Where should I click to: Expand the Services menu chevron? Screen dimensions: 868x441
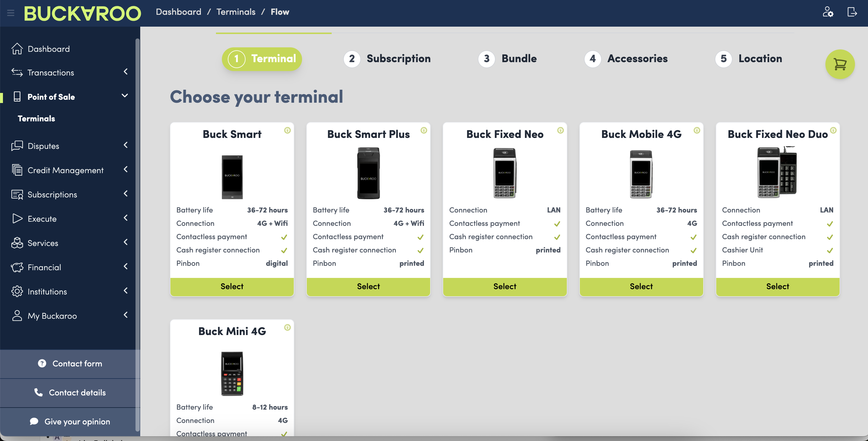pyautogui.click(x=126, y=242)
